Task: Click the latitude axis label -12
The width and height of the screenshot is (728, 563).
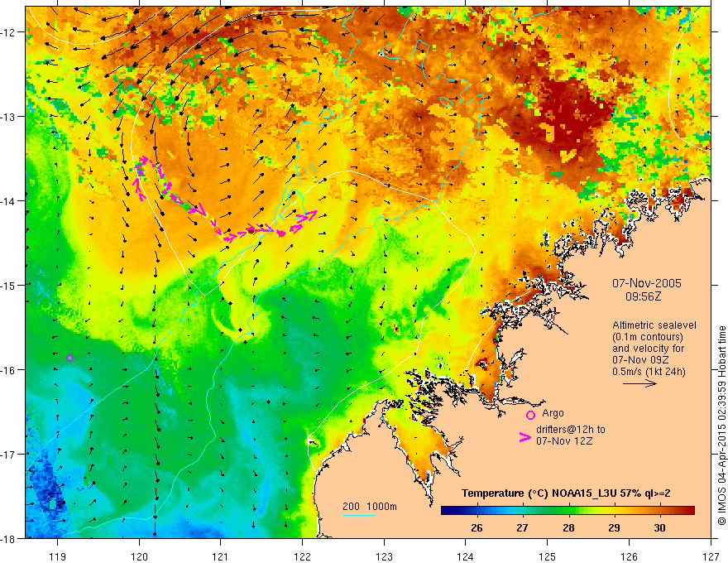Action: click(x=9, y=32)
